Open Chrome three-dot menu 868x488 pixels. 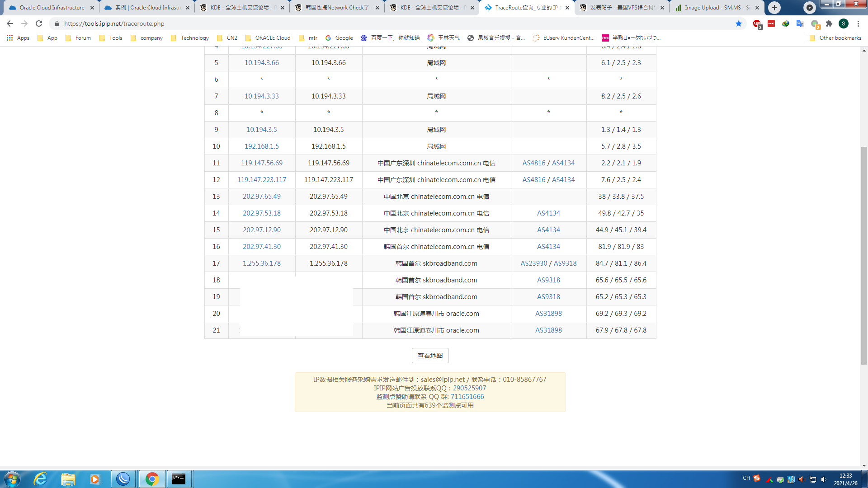(x=858, y=23)
